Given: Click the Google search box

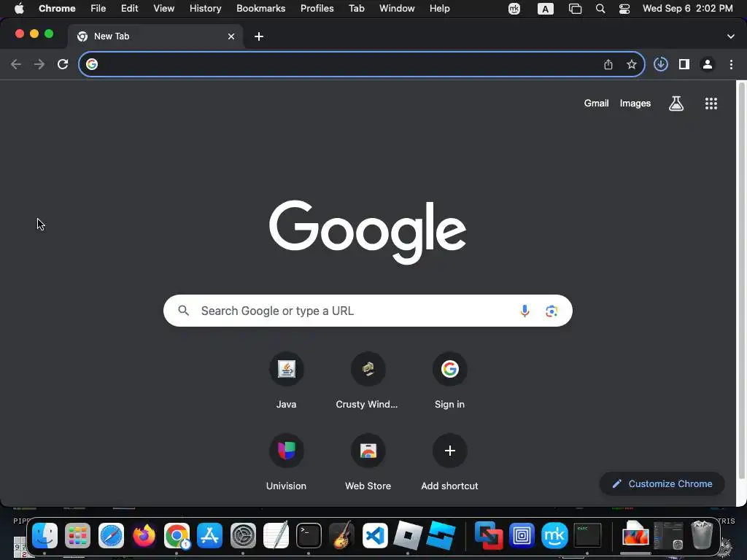Looking at the screenshot, I should (x=368, y=311).
